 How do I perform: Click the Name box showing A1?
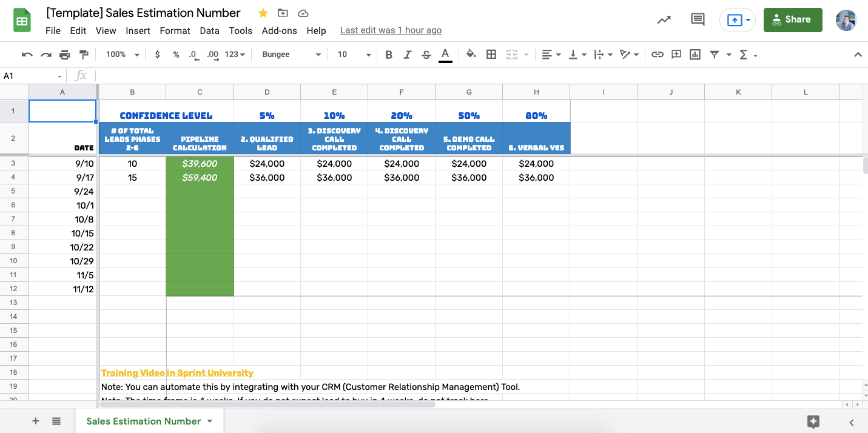[x=33, y=76]
